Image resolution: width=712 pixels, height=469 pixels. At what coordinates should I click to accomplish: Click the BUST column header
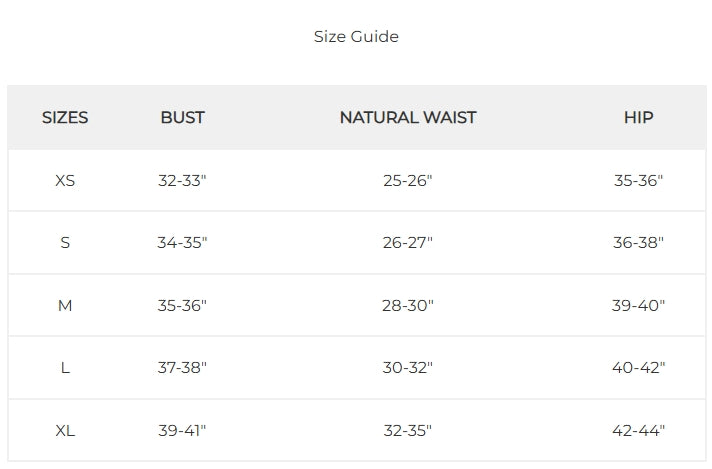click(182, 118)
